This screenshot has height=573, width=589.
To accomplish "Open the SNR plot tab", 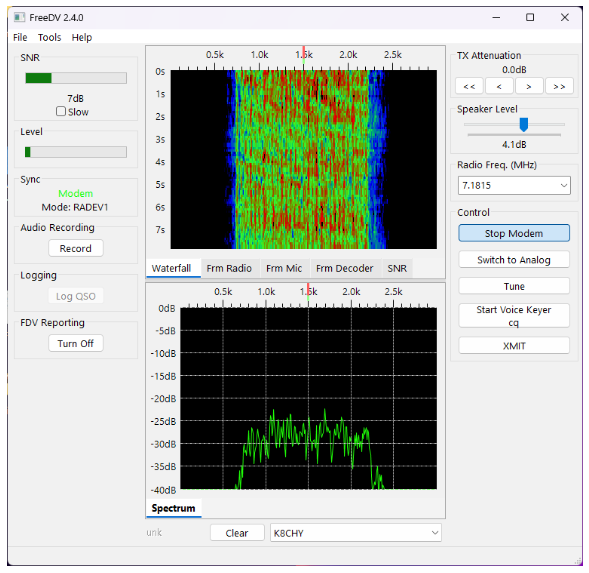I will (x=397, y=268).
